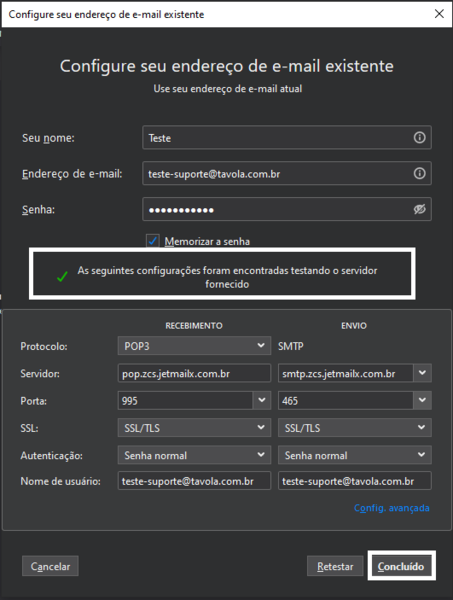453x600 pixels.
Task: Click the Servidor: label
Action: pos(39,373)
